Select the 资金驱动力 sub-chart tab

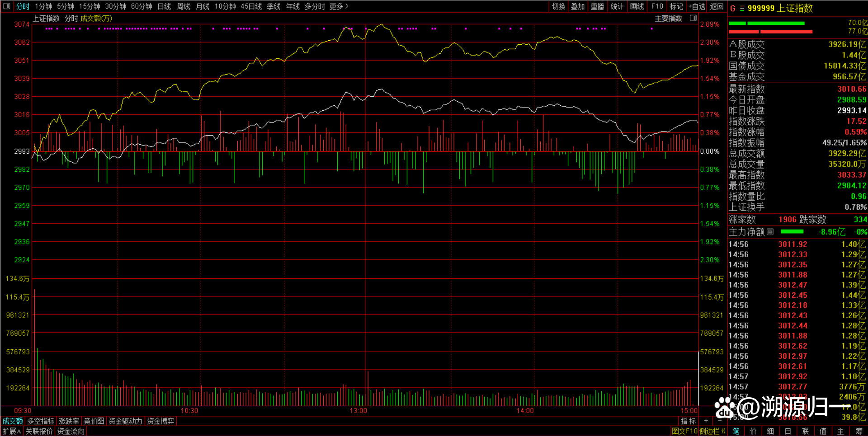click(125, 421)
